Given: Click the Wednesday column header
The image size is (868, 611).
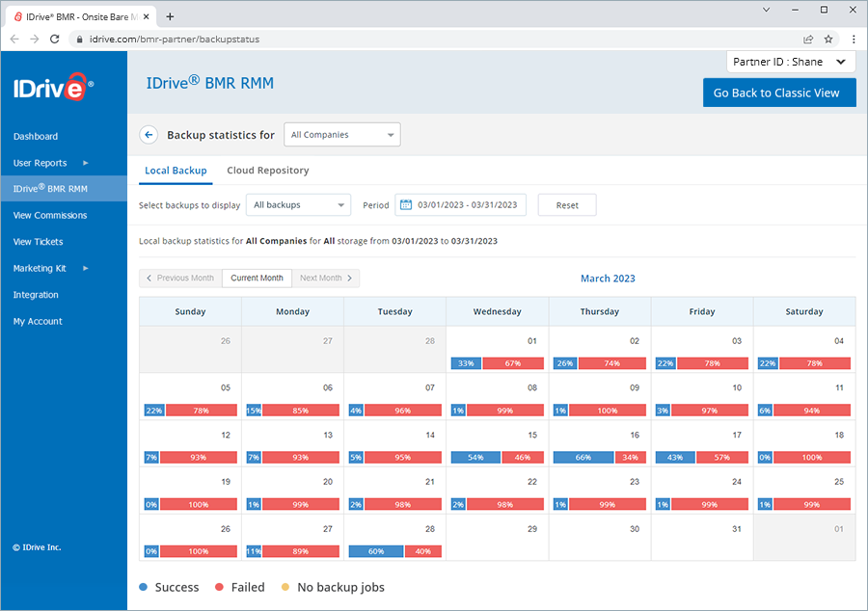Looking at the screenshot, I should click(x=497, y=311).
